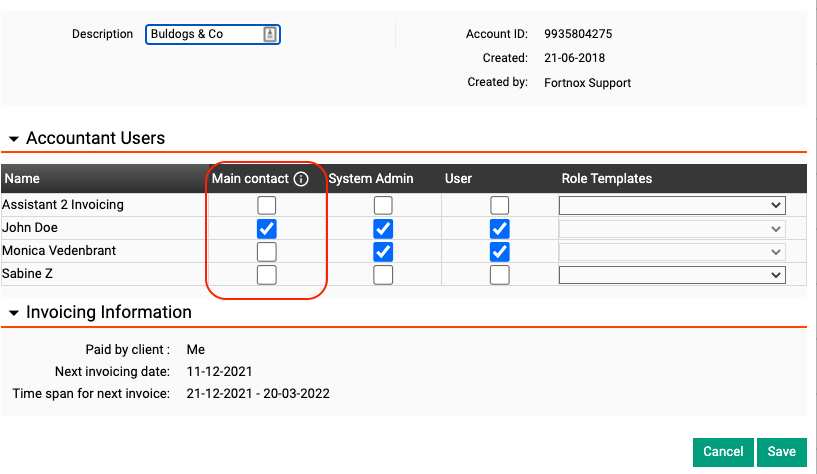This screenshot has height=474, width=817.
Task: Check User box for Assistant 2 Invoicing
Action: coord(500,205)
